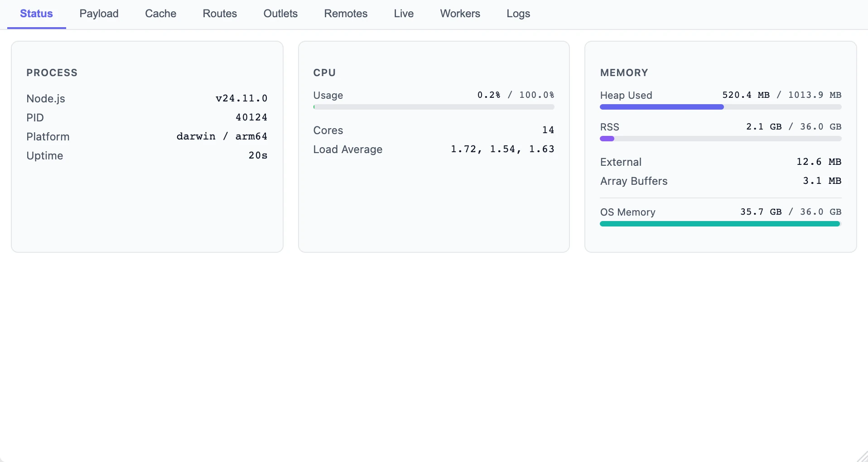Viewport: 868px width, 462px height.
Task: Open the Remotes tab
Action: click(x=346, y=14)
